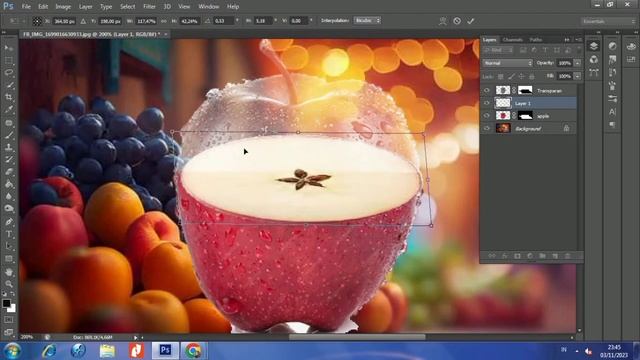Select the apple layer mask thumbnail
This screenshot has width=640, height=360.
point(525,116)
